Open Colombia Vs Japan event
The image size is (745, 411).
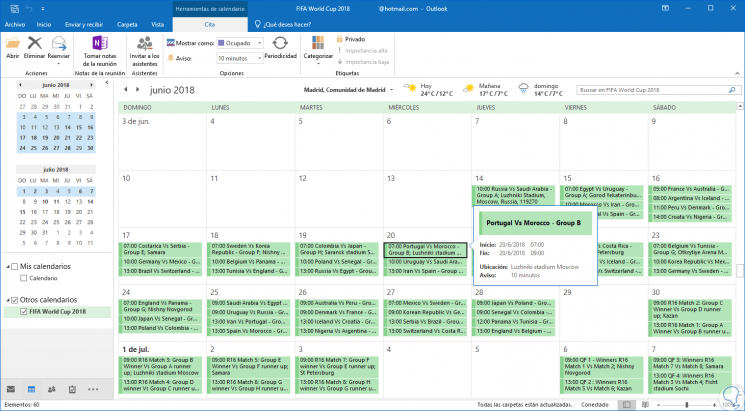click(337, 250)
